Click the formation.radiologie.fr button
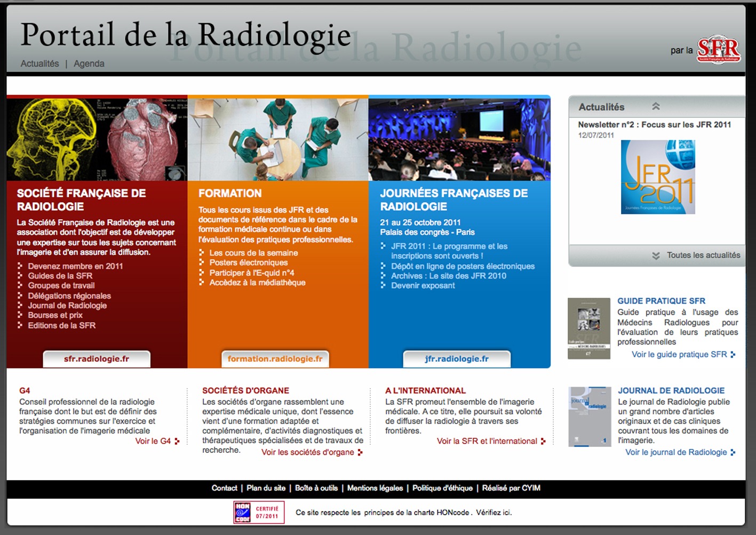This screenshot has width=756, height=535. click(275, 359)
